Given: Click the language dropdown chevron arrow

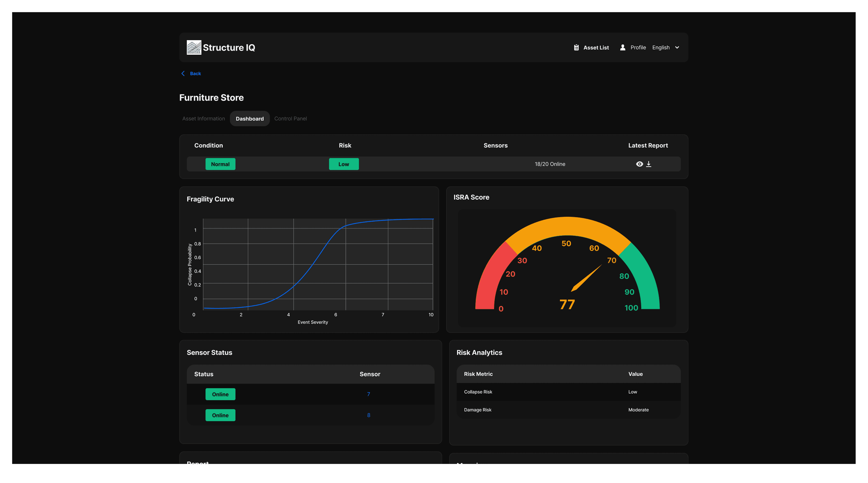Looking at the screenshot, I should point(677,48).
